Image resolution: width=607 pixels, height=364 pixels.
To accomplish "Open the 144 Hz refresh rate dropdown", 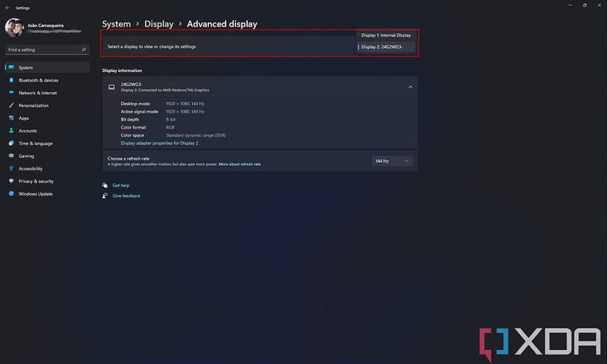I will point(391,161).
